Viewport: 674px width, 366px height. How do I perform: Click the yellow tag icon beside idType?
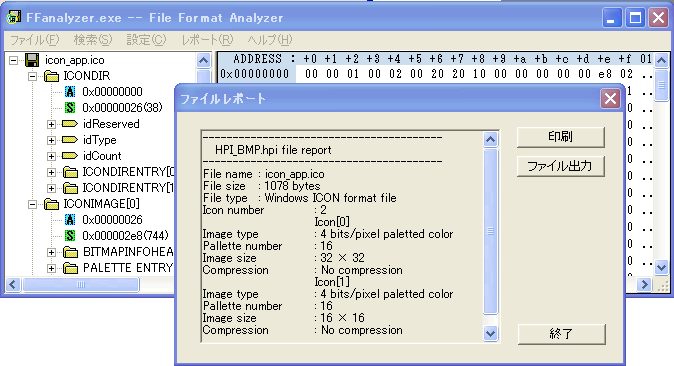[70, 140]
